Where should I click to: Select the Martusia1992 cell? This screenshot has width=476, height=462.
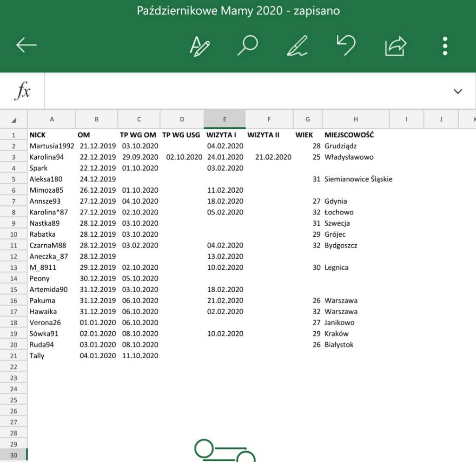pos(52,146)
